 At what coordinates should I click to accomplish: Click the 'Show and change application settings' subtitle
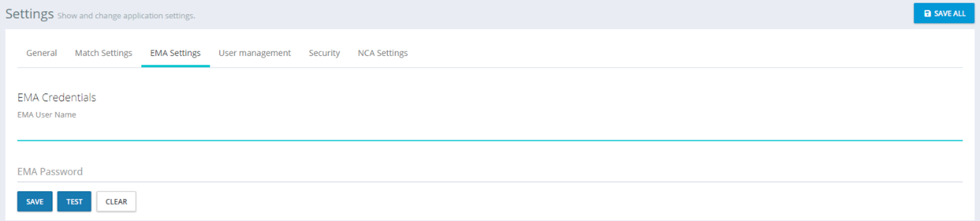[x=126, y=16]
